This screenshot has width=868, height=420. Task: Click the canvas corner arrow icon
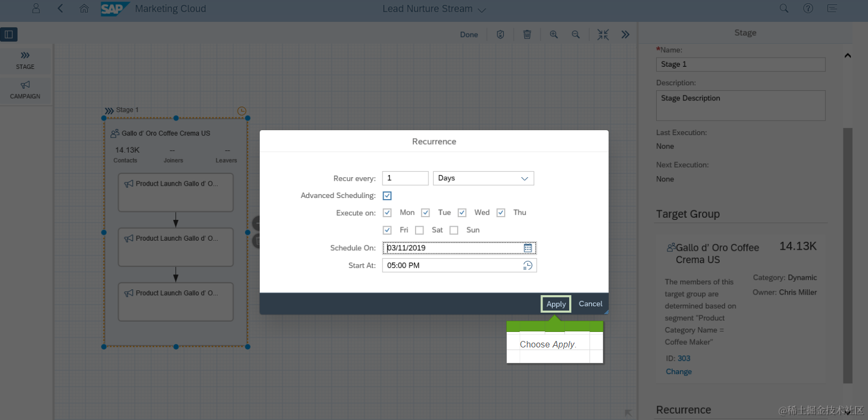(x=628, y=413)
